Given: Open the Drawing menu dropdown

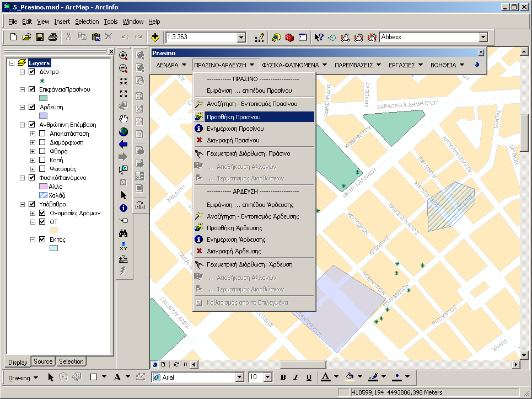Looking at the screenshot, I should (x=23, y=378).
